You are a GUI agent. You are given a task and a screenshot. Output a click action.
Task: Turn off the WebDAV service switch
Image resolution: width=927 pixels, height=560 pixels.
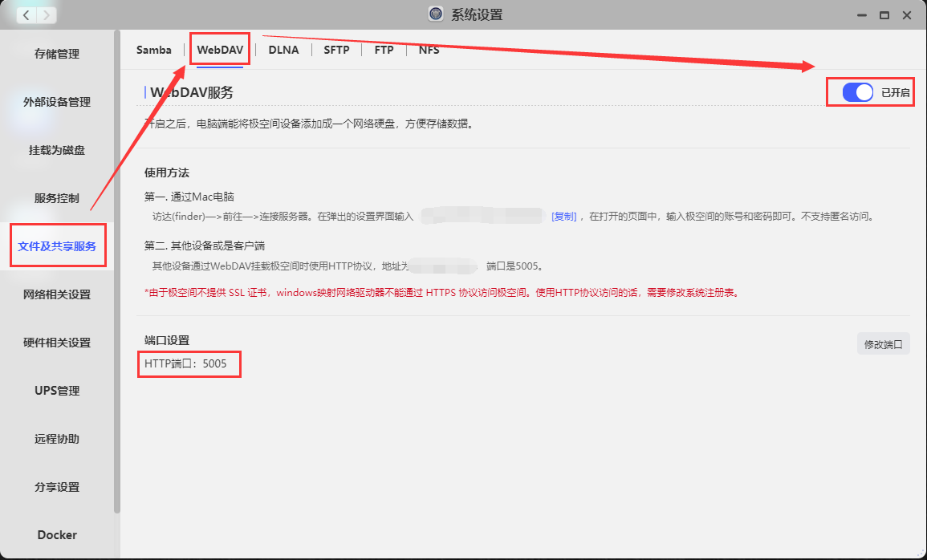(x=857, y=92)
